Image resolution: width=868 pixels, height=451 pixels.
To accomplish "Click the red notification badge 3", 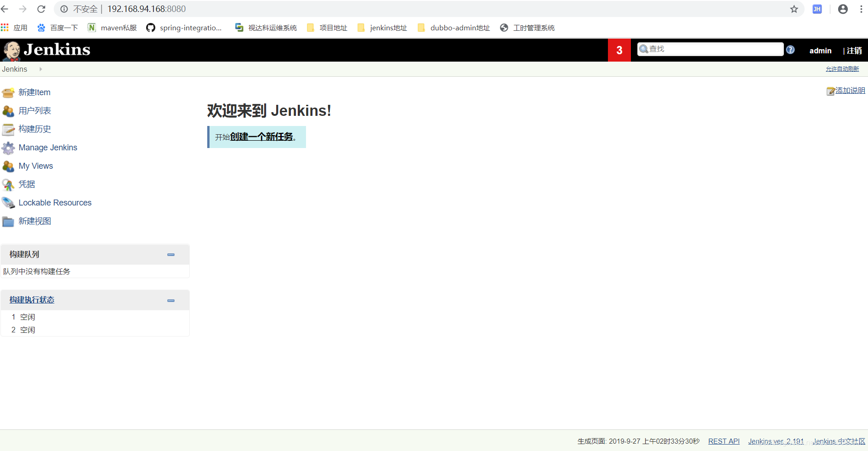I will tap(619, 50).
